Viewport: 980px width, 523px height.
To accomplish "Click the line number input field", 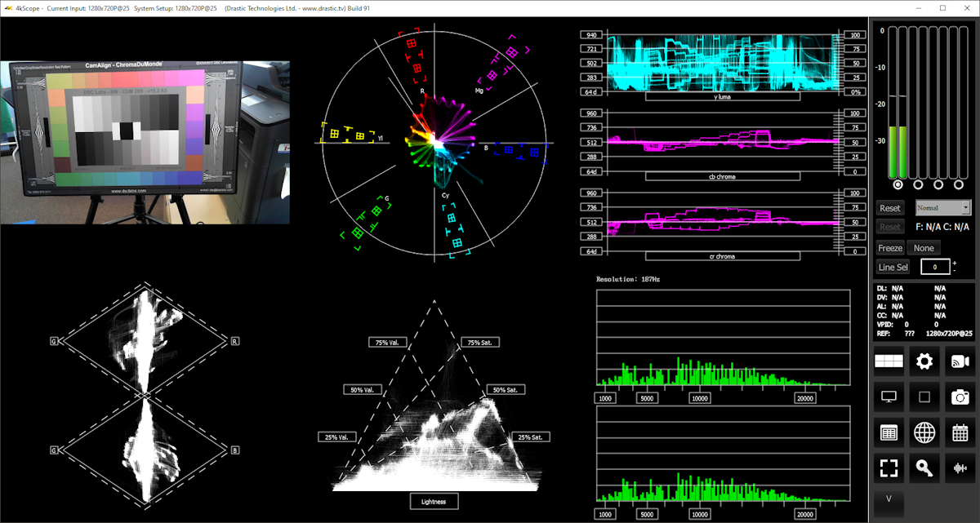I will click(x=935, y=268).
